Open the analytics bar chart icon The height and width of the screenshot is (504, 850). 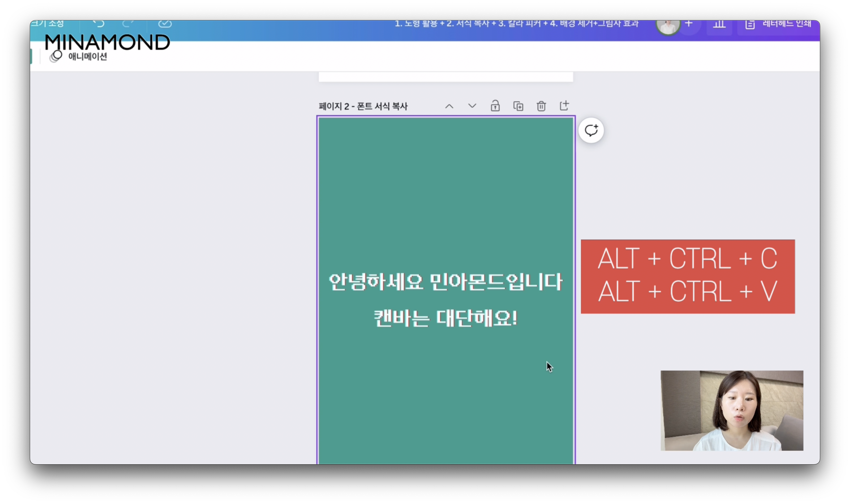[719, 25]
